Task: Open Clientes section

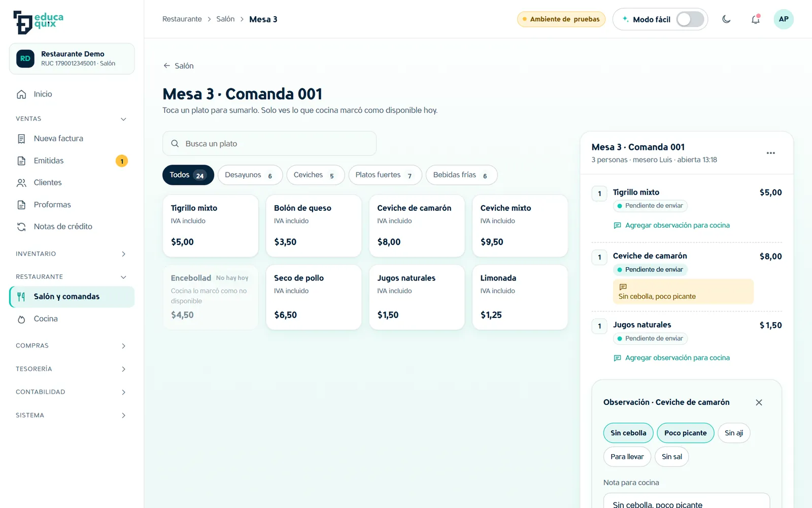Action: pyautogui.click(x=72, y=183)
